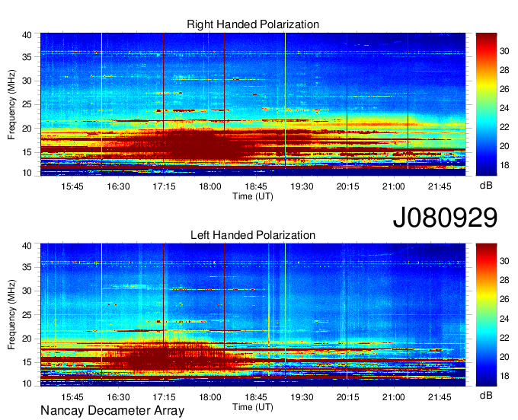This screenshot has width=518, height=420.
Task: Click the 18:45 time tick under Right Handed plot
Action: pyautogui.click(x=256, y=186)
